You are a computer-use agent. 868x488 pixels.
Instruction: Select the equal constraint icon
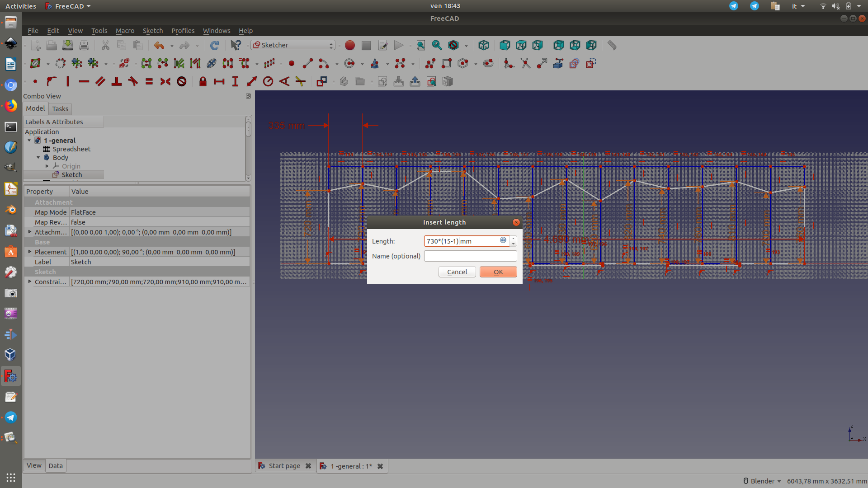coord(149,81)
